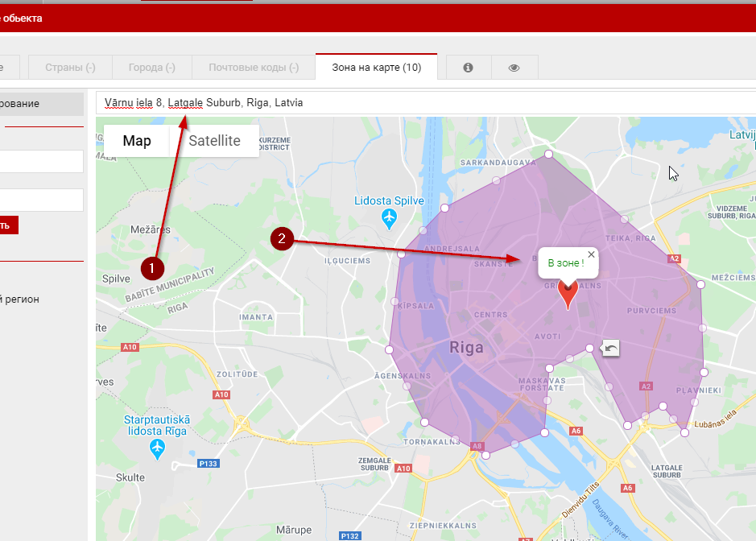Click the polygon vertex near Mežciems
The height and width of the screenshot is (541, 756).
point(700,284)
